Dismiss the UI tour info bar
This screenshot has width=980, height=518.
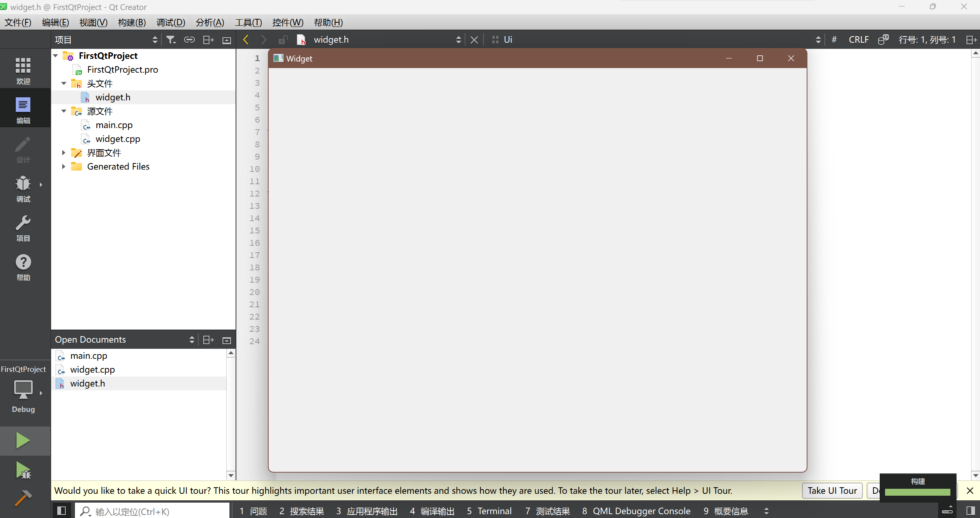[x=970, y=490]
